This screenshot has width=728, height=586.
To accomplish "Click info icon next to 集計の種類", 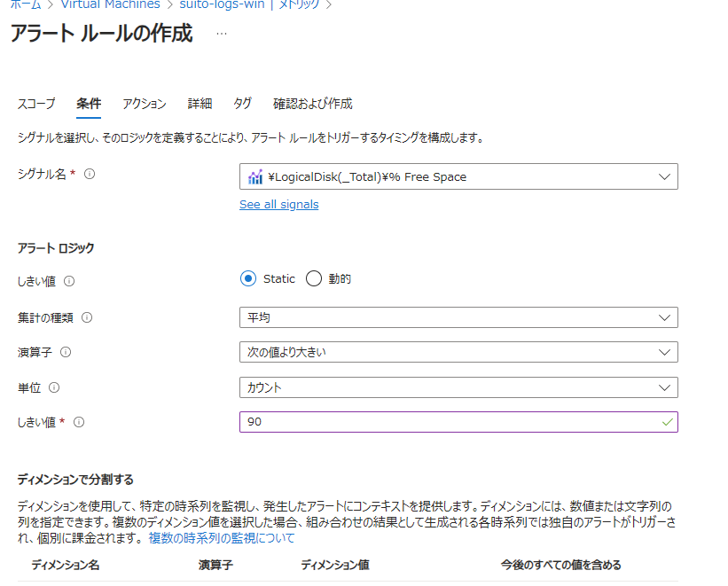I will (87, 317).
